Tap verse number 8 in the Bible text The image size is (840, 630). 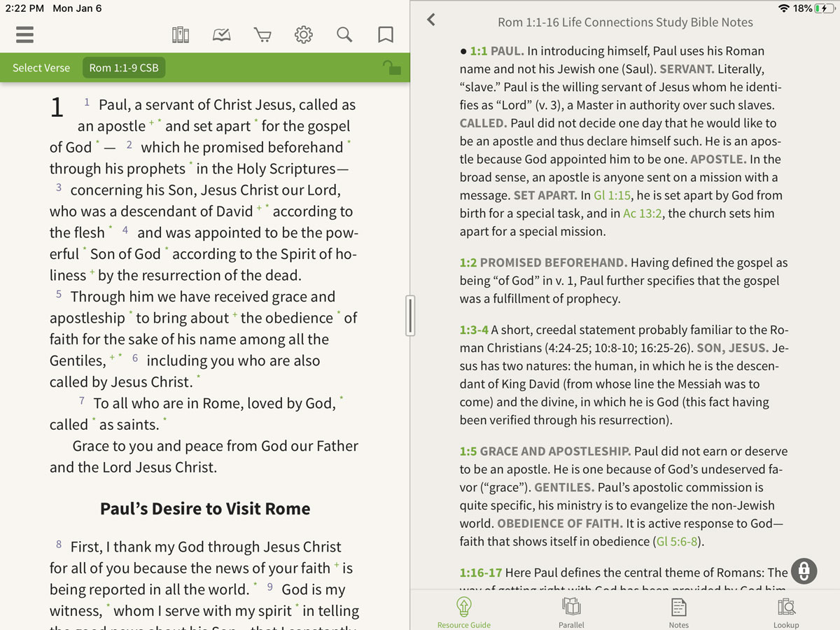point(59,544)
